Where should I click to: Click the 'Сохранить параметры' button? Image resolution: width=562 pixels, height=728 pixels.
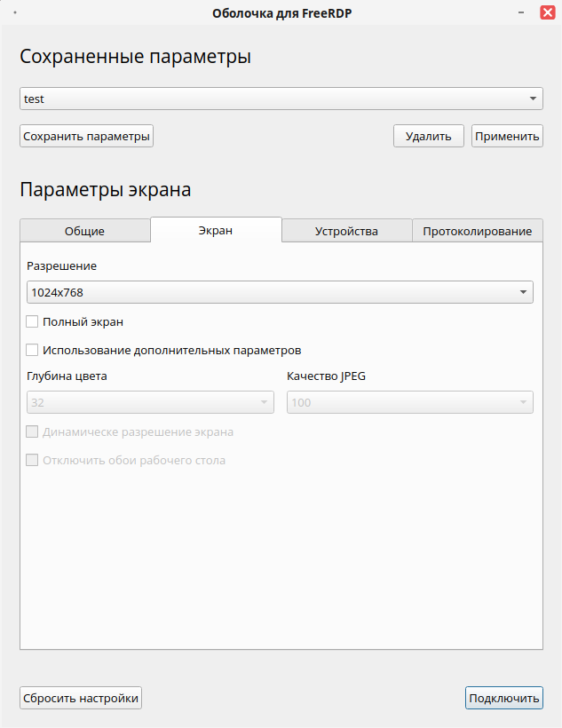point(87,136)
